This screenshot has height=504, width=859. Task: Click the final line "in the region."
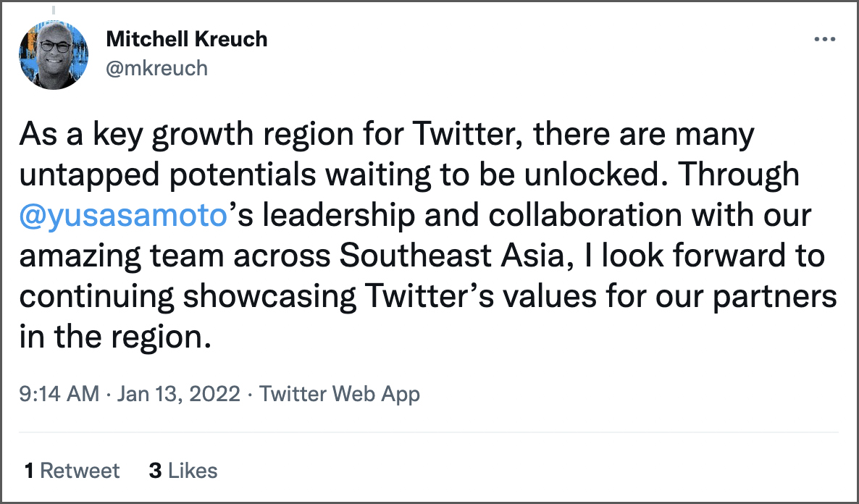115,338
